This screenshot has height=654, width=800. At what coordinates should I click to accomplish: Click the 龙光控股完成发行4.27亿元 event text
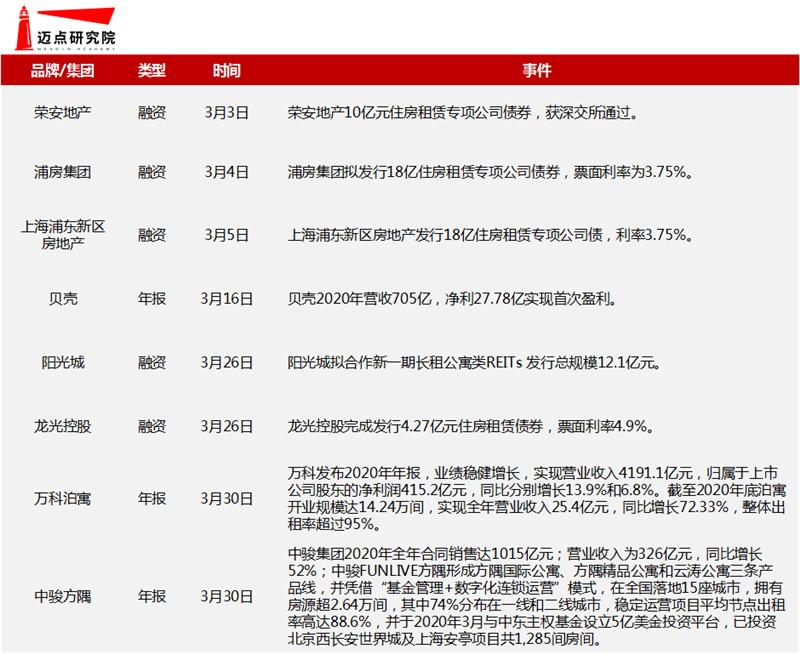[x=471, y=426]
